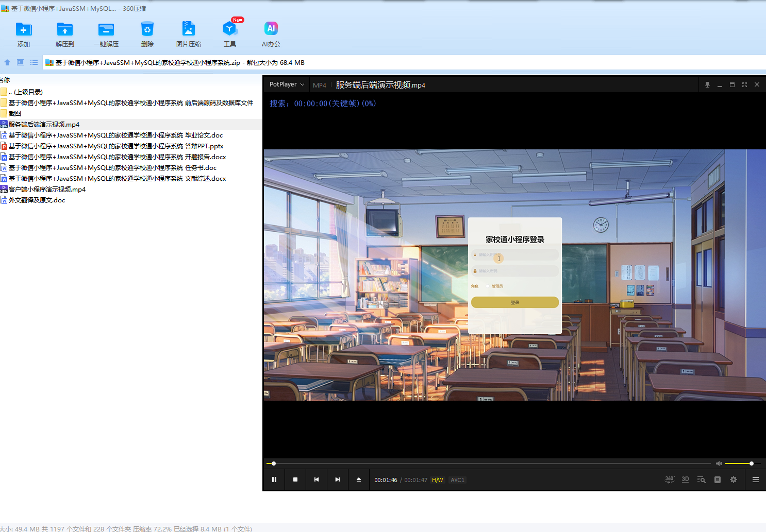Toggle 360° video mode in PotPlayer
The height and width of the screenshot is (532, 766).
(x=670, y=479)
